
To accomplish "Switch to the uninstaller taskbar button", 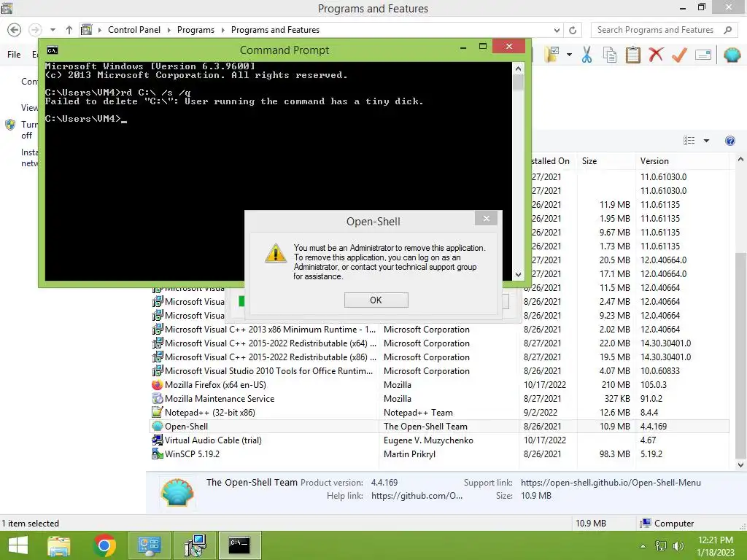I will pyautogui.click(x=195, y=545).
